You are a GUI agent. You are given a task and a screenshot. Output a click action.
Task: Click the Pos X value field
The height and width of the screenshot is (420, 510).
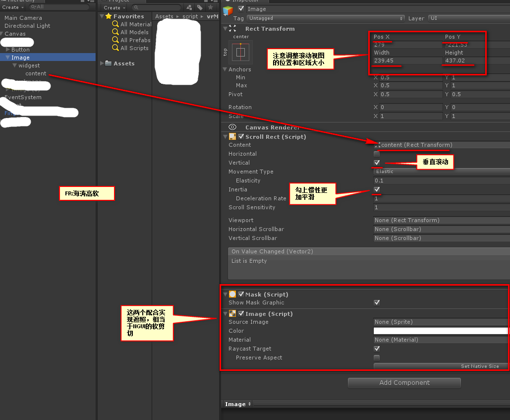coord(407,45)
